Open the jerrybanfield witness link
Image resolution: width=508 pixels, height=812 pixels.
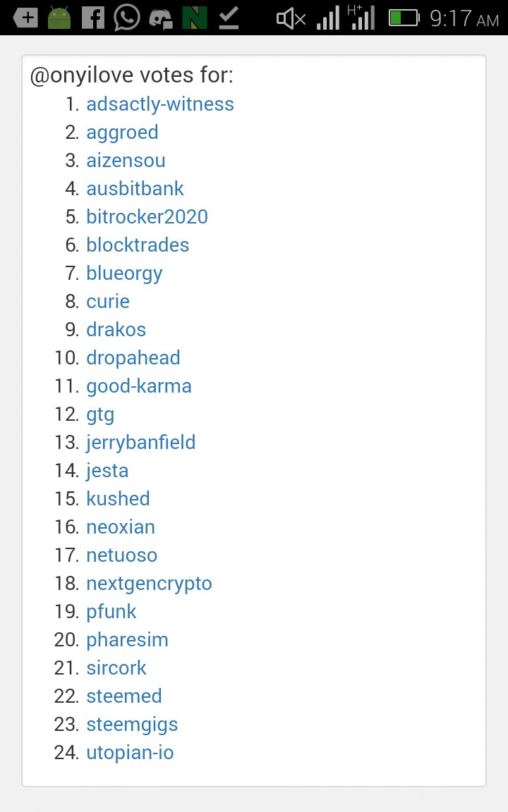point(141,443)
